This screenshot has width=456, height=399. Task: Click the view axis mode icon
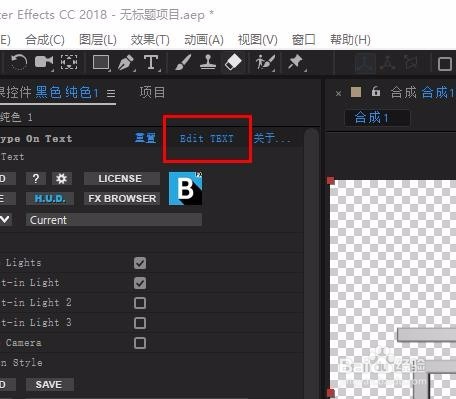pyautogui.click(x=410, y=63)
